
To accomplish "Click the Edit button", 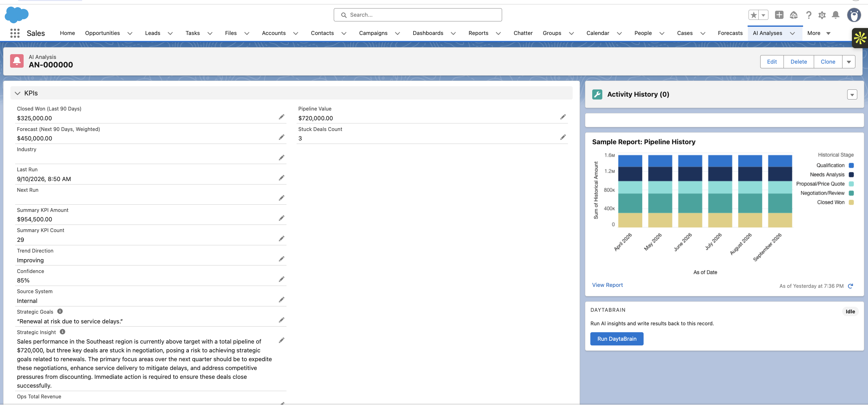I will (x=772, y=62).
